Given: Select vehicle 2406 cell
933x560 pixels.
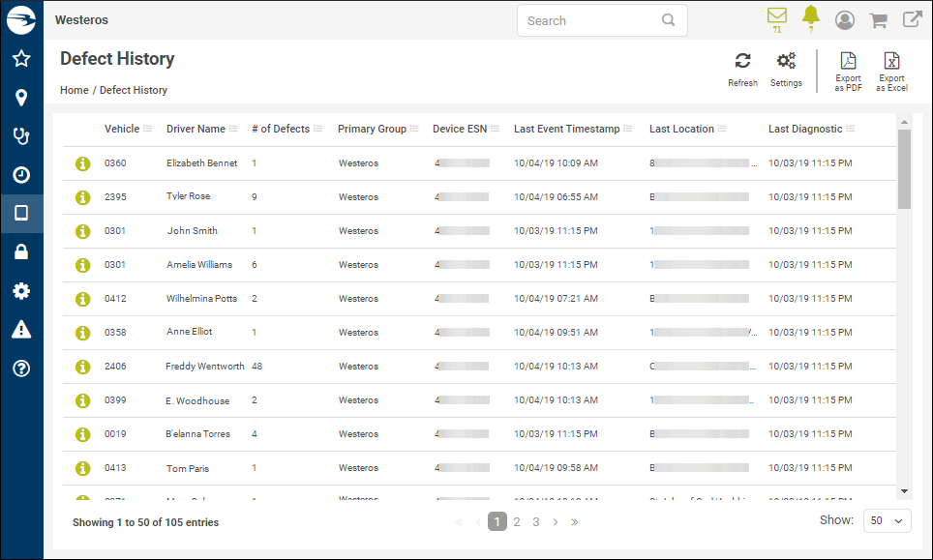Looking at the screenshot, I should point(115,367).
